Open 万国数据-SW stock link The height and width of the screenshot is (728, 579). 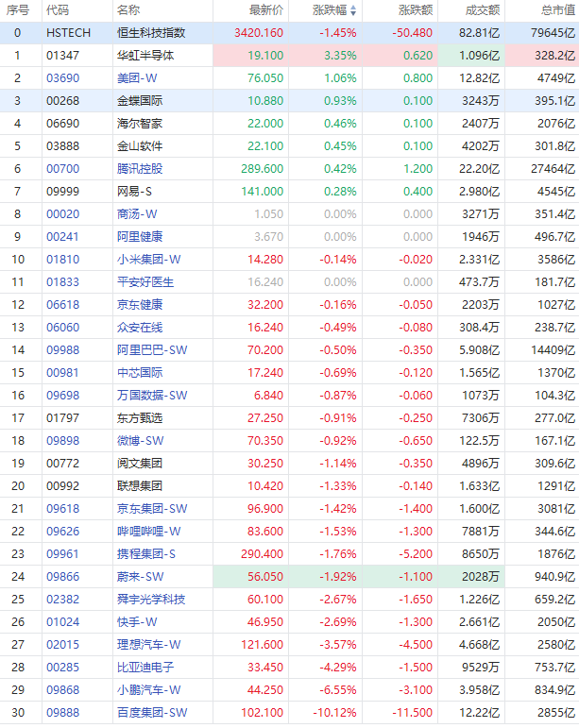[x=152, y=395]
